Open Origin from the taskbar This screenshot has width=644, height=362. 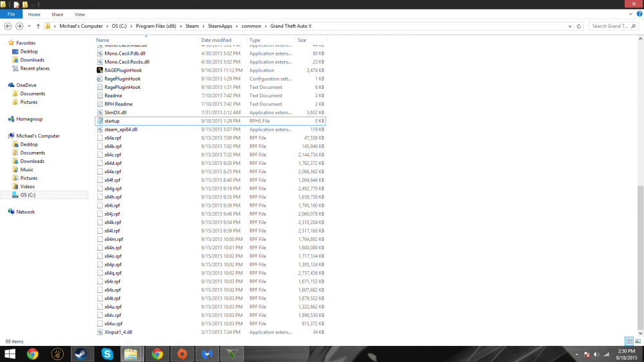click(182, 354)
